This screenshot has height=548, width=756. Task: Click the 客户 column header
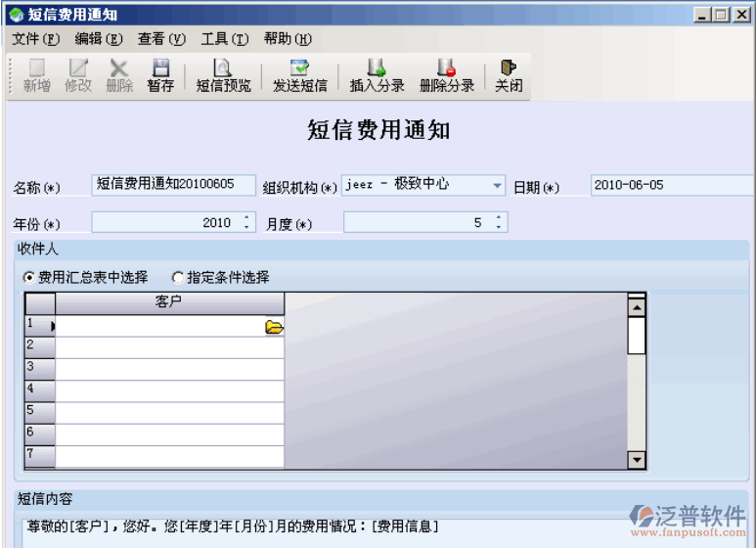pos(169,303)
